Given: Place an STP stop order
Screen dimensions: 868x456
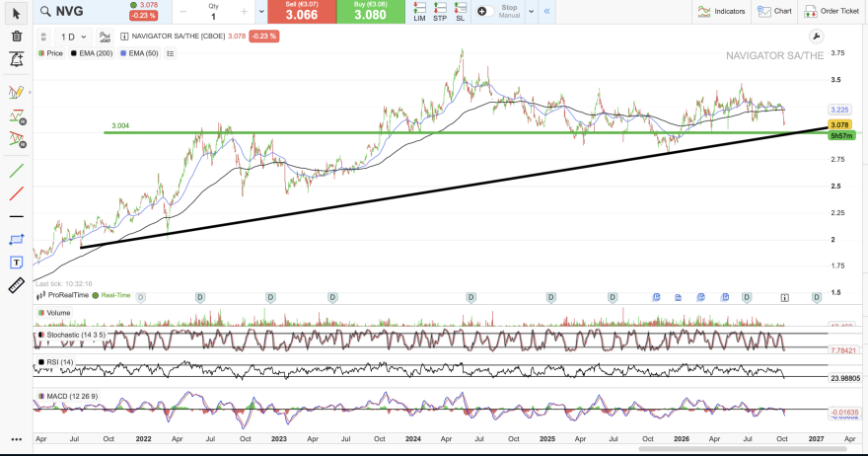Looking at the screenshot, I should pos(440,12).
